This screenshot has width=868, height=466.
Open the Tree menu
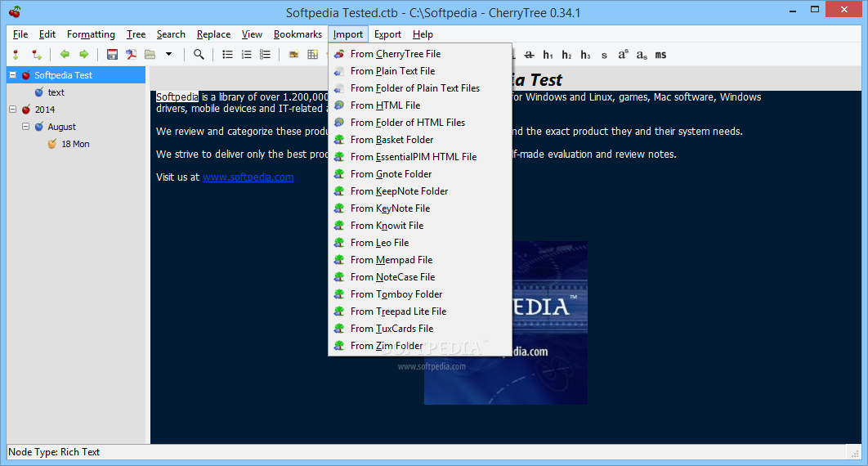pyautogui.click(x=136, y=34)
